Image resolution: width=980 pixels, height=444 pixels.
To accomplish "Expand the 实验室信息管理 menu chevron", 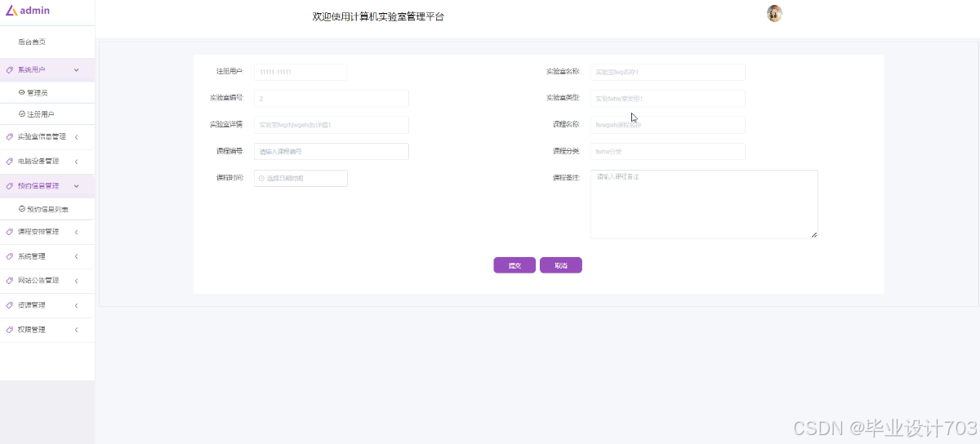I will tap(77, 137).
